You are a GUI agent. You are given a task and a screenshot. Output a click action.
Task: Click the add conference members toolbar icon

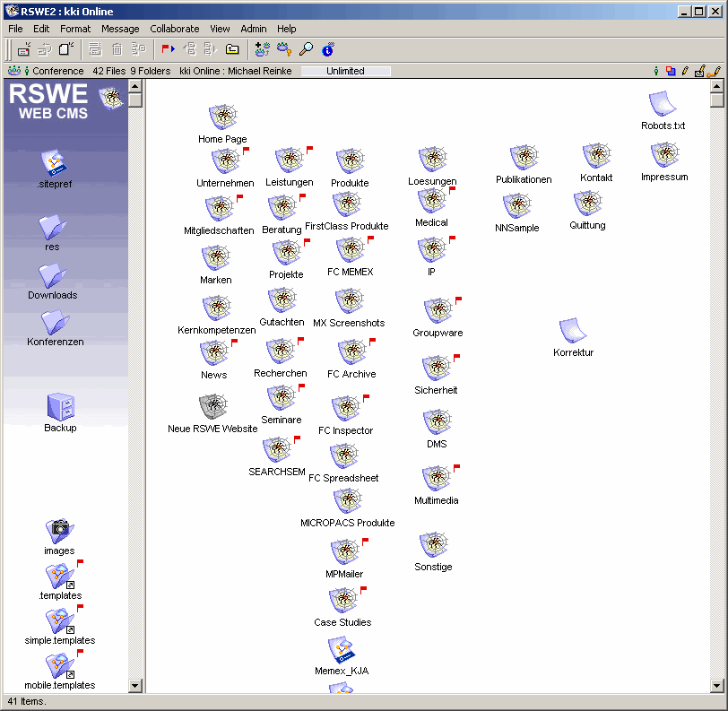pos(263,48)
